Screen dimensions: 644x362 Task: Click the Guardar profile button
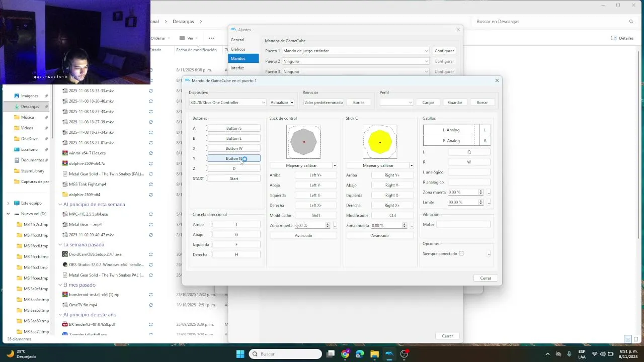(x=455, y=103)
